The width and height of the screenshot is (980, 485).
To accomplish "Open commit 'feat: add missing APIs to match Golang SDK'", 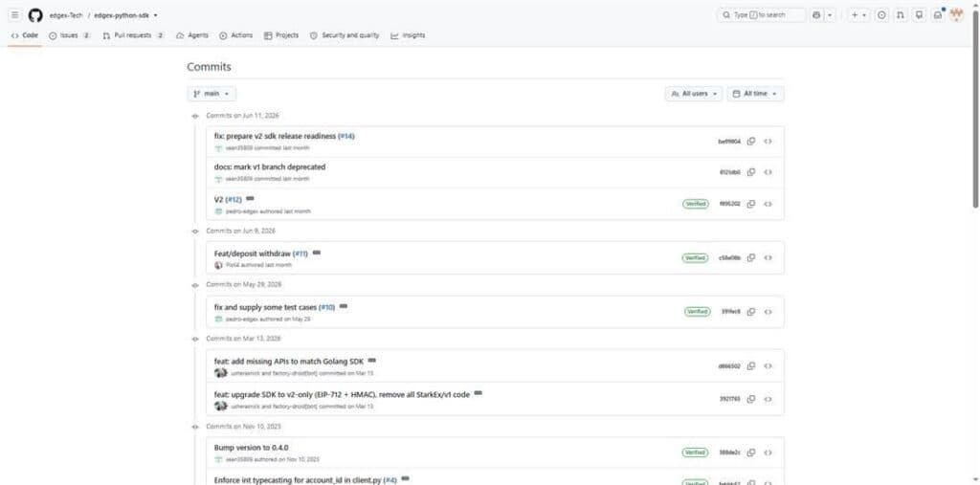I will [289, 362].
